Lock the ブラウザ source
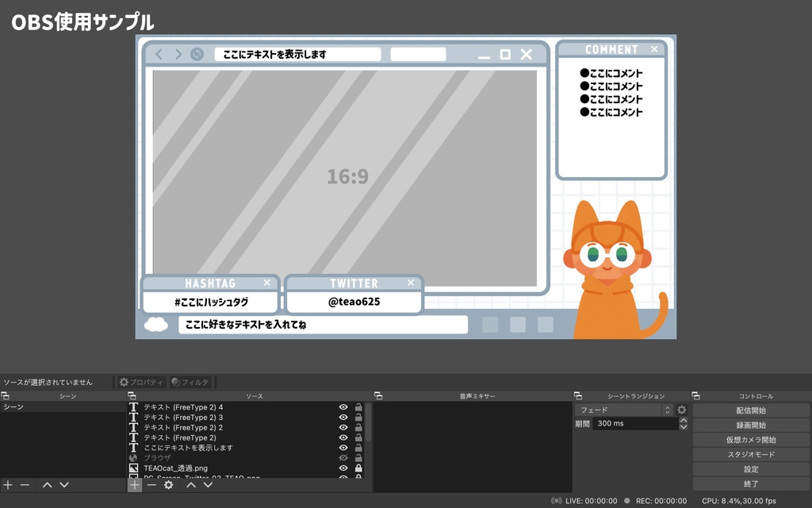This screenshot has height=508, width=812. [x=358, y=458]
